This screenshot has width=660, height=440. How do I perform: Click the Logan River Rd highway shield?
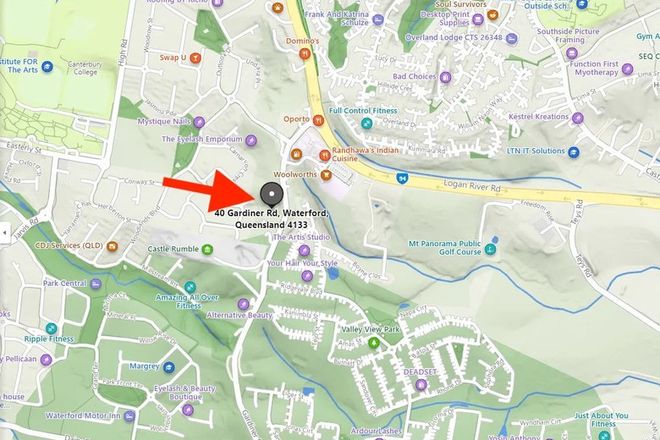click(x=403, y=179)
